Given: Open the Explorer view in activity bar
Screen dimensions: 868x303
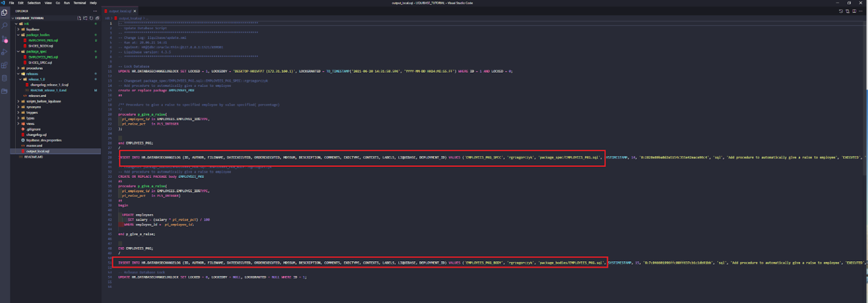Looking at the screenshot, I should pyautogui.click(x=5, y=12).
